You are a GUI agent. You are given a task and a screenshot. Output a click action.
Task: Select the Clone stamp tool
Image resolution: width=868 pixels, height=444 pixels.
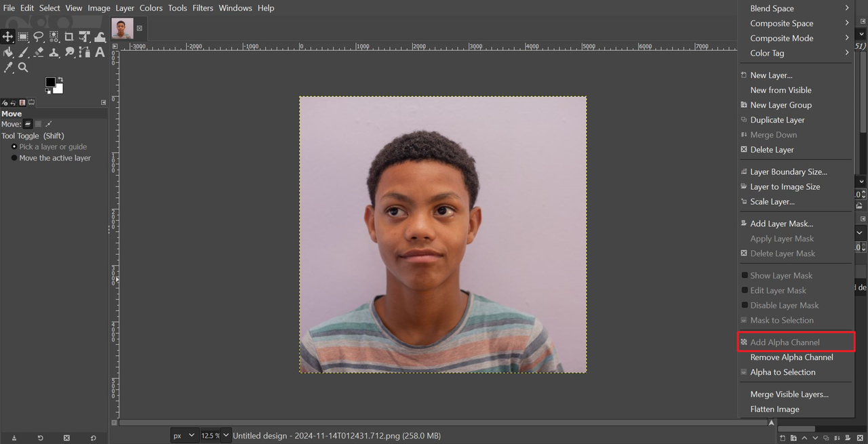[x=54, y=52]
